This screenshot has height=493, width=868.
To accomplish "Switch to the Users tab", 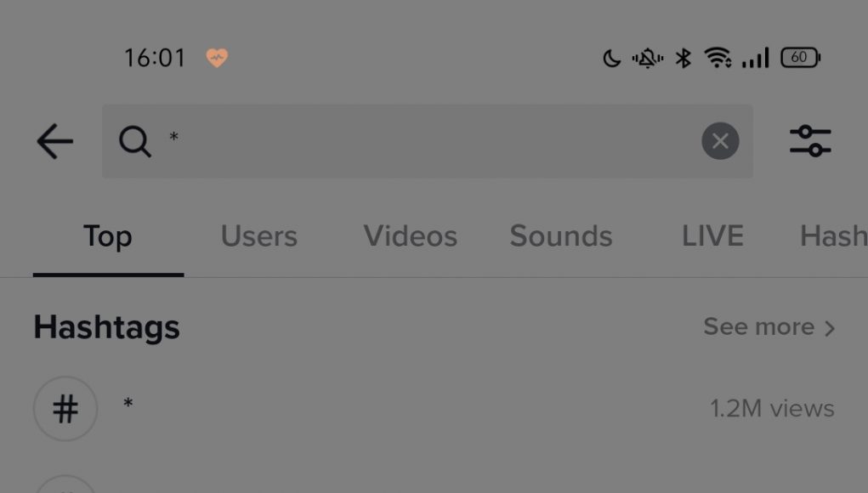I will pos(259,236).
